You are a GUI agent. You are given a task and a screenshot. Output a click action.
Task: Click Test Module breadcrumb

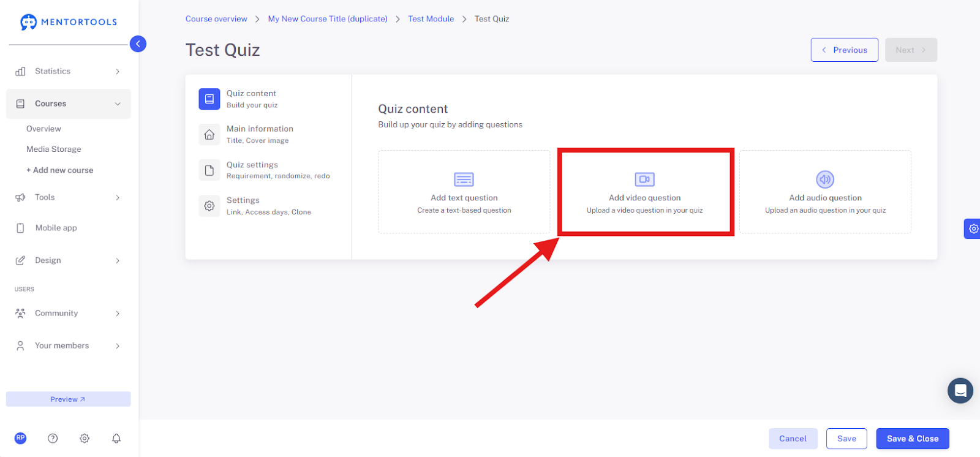pyautogui.click(x=431, y=19)
